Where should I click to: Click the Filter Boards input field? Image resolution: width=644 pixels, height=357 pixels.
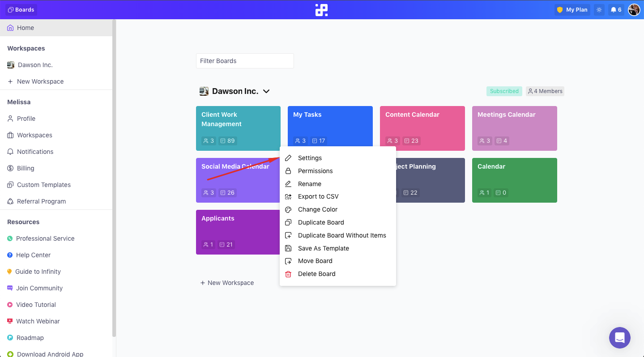click(x=245, y=61)
